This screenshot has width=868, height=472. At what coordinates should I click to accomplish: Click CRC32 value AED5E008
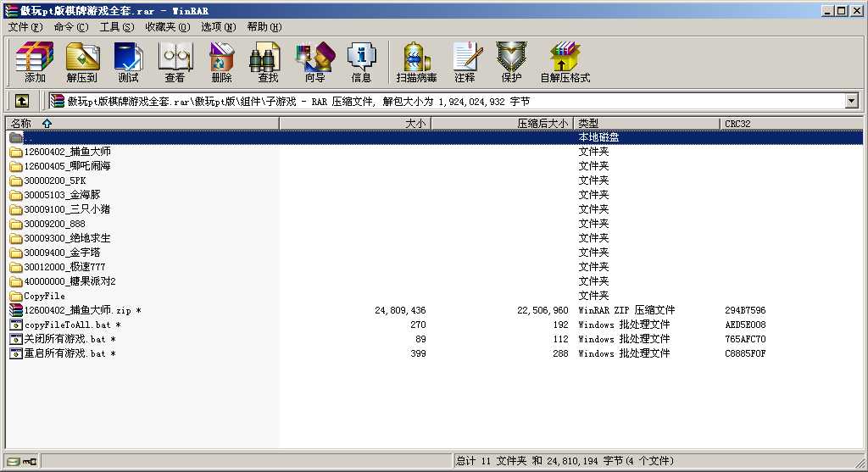click(745, 325)
